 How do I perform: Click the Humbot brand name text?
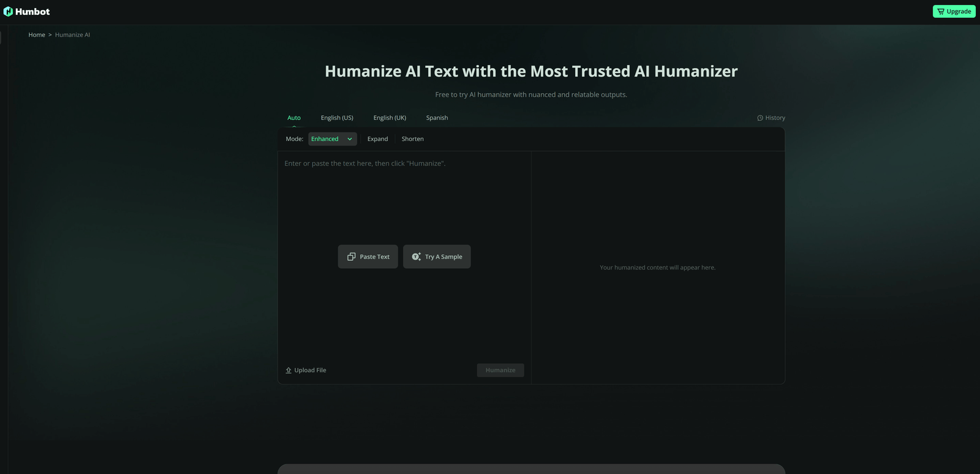[32, 12]
